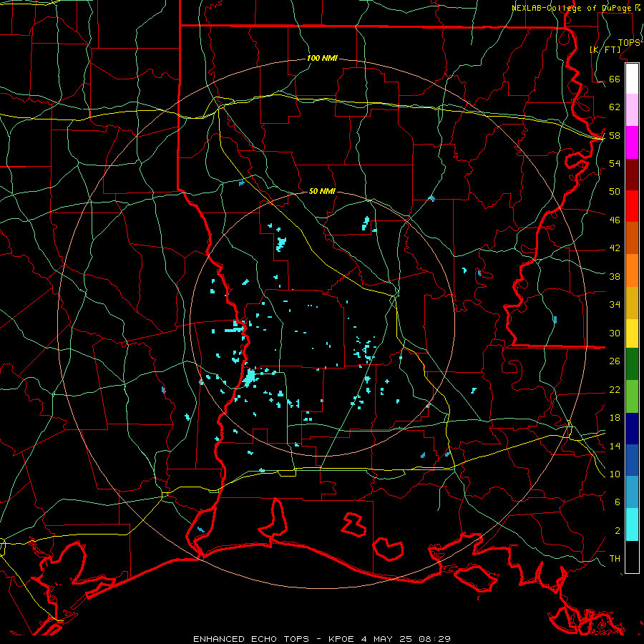Viewport: 644px width, 644px height.
Task: Click legend value 42
Action: [615, 248]
